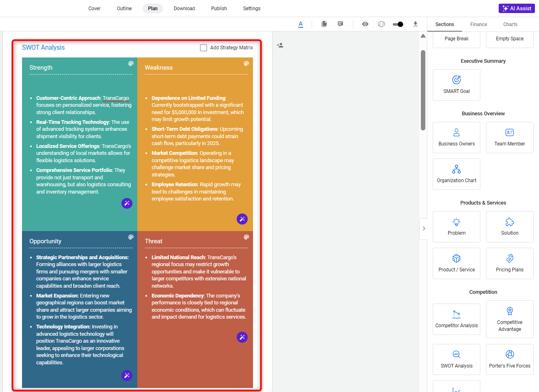
Task: Switch to the Charts panel tab
Action: [510, 24]
